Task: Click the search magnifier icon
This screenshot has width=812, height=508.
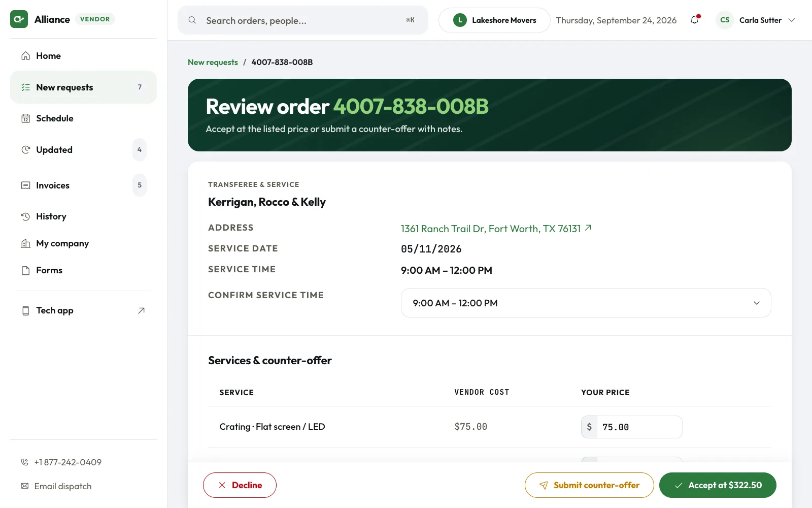Action: [x=192, y=20]
